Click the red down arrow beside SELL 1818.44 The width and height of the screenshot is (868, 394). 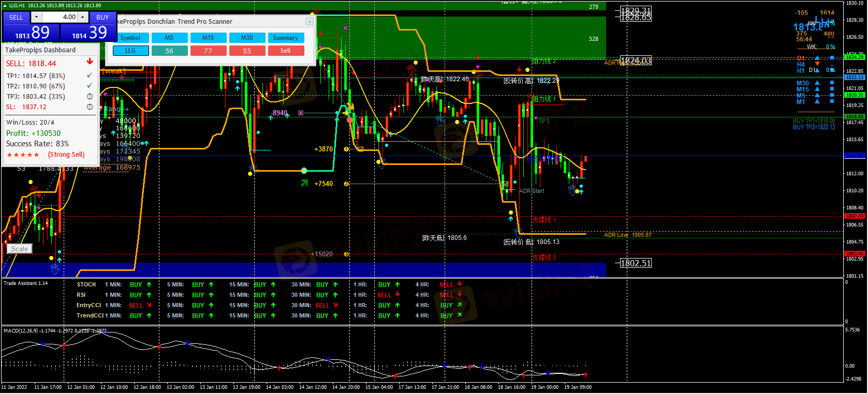[x=90, y=62]
